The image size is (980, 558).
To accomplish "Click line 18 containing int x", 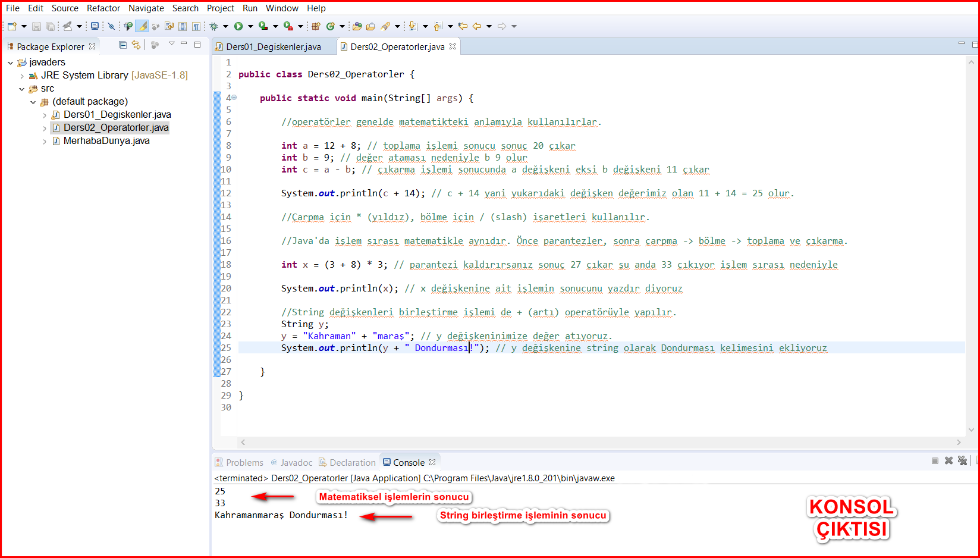I will [x=559, y=265].
